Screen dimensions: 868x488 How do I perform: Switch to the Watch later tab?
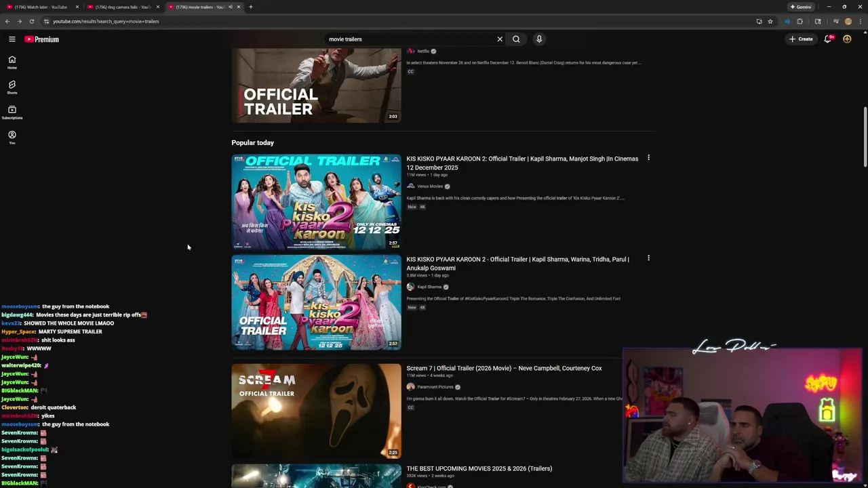coord(41,7)
